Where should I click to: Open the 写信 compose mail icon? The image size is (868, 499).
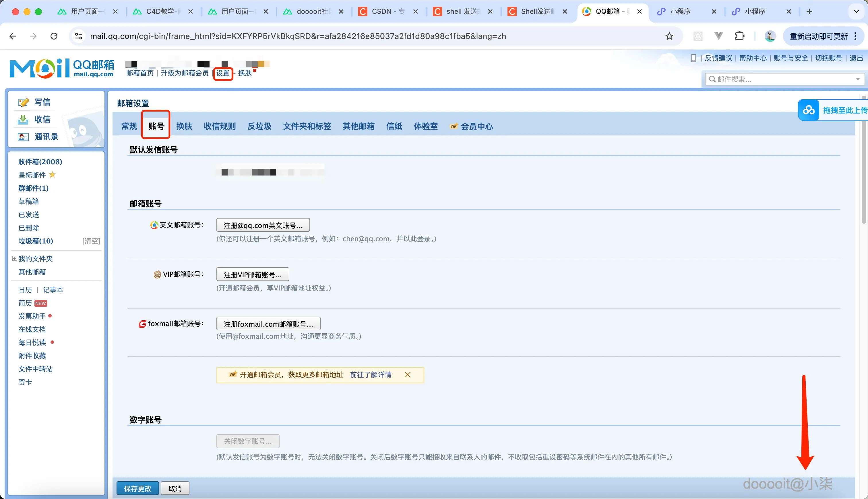click(x=23, y=102)
